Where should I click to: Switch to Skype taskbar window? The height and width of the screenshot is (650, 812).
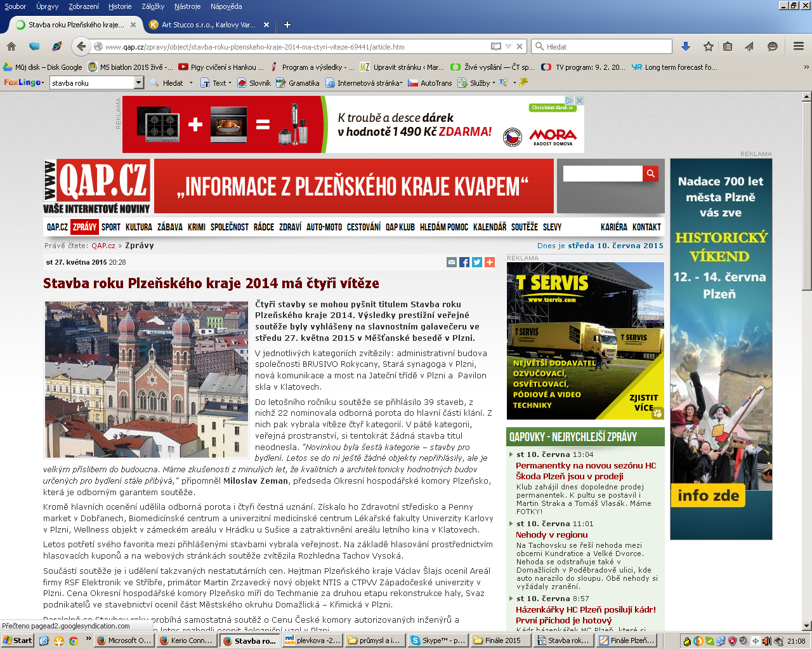(438, 640)
